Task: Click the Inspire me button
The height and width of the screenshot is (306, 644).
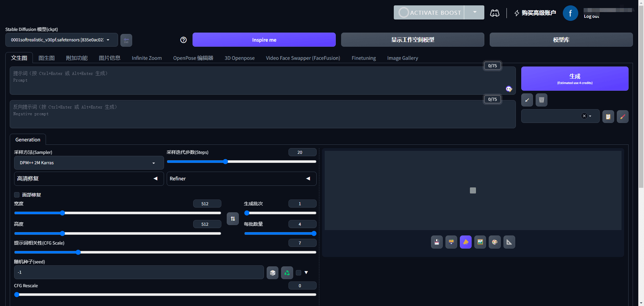Action: coord(264,40)
